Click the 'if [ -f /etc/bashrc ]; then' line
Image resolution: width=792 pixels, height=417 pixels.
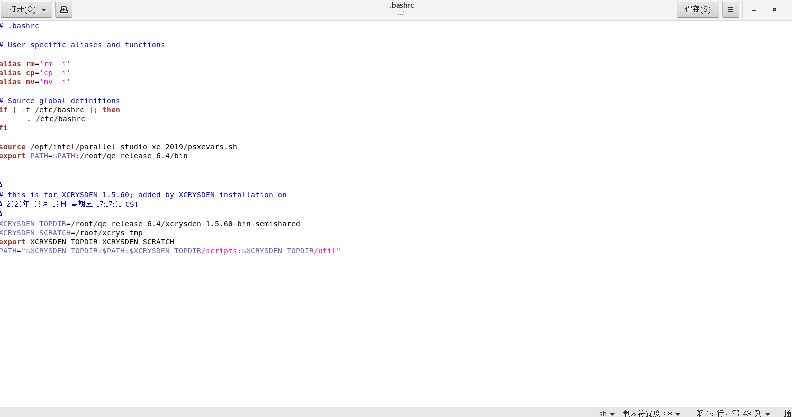tap(60, 110)
